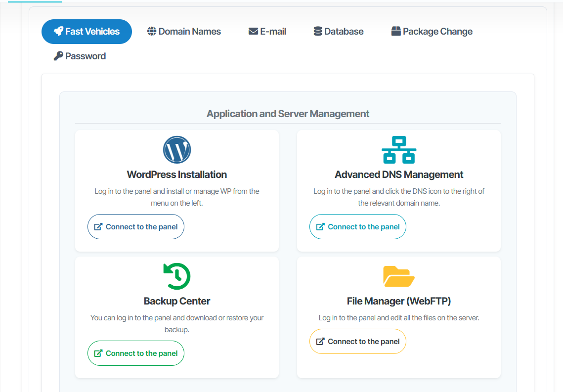Viewport: 563px width, 392px height.
Task: Connect to the panel for WordPress Installation
Action: click(x=136, y=227)
